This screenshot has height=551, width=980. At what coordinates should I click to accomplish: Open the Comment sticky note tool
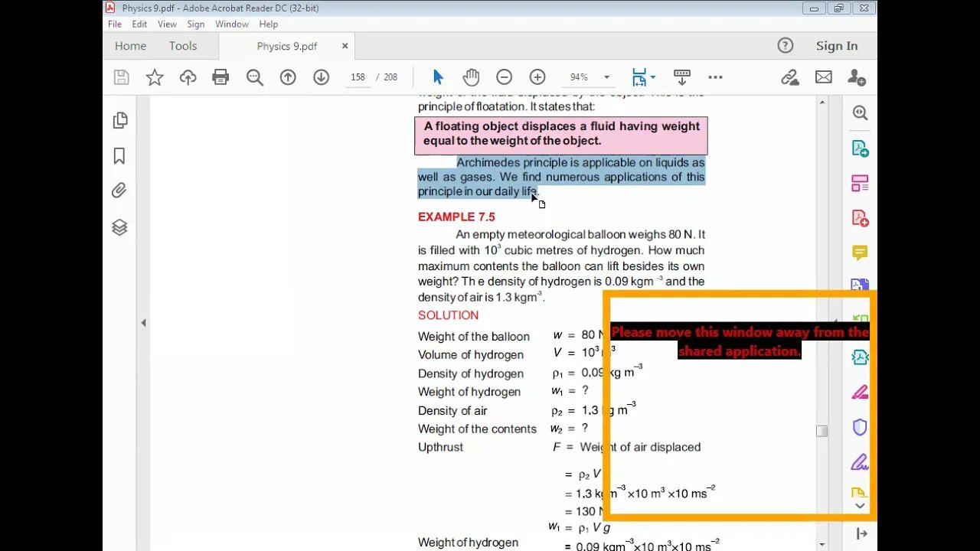[x=860, y=253]
